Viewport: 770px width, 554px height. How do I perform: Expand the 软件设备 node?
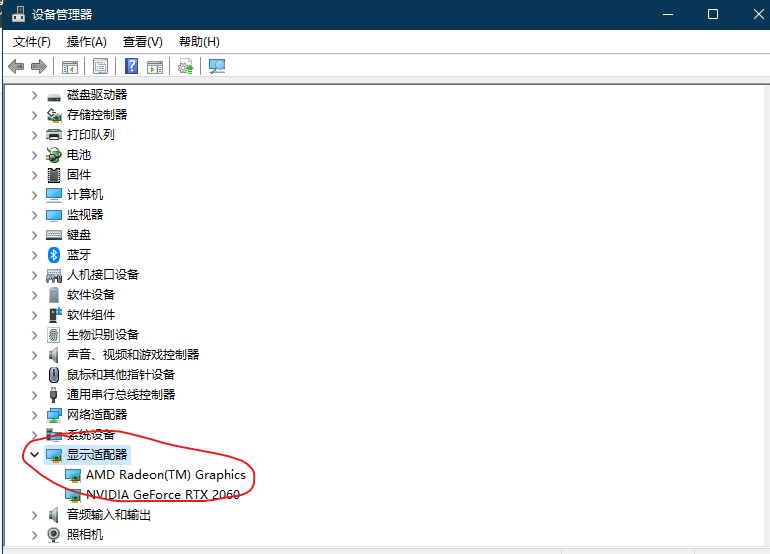[34, 295]
